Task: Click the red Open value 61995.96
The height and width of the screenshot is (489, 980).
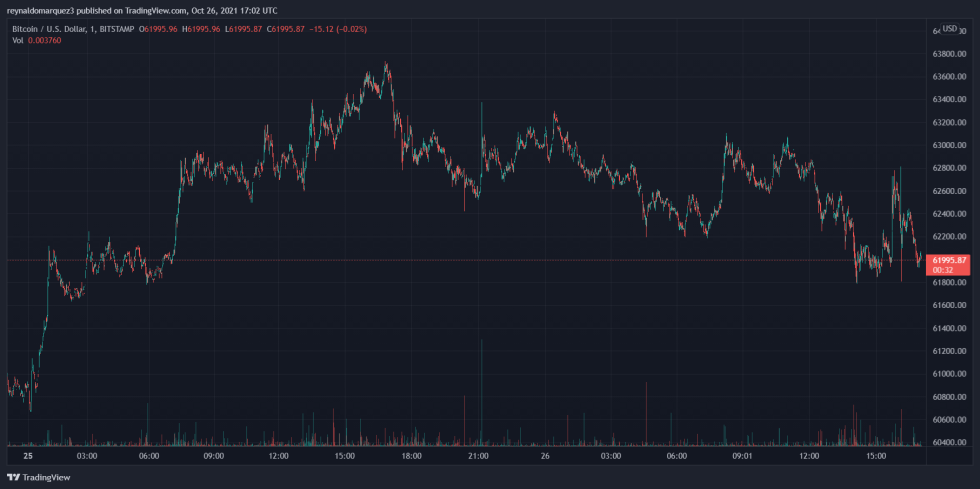Action: coord(161,29)
